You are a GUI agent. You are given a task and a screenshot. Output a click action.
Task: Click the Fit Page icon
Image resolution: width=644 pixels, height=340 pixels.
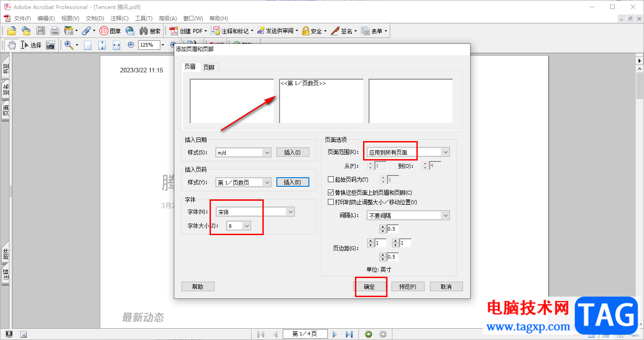pyautogui.click(x=102, y=45)
